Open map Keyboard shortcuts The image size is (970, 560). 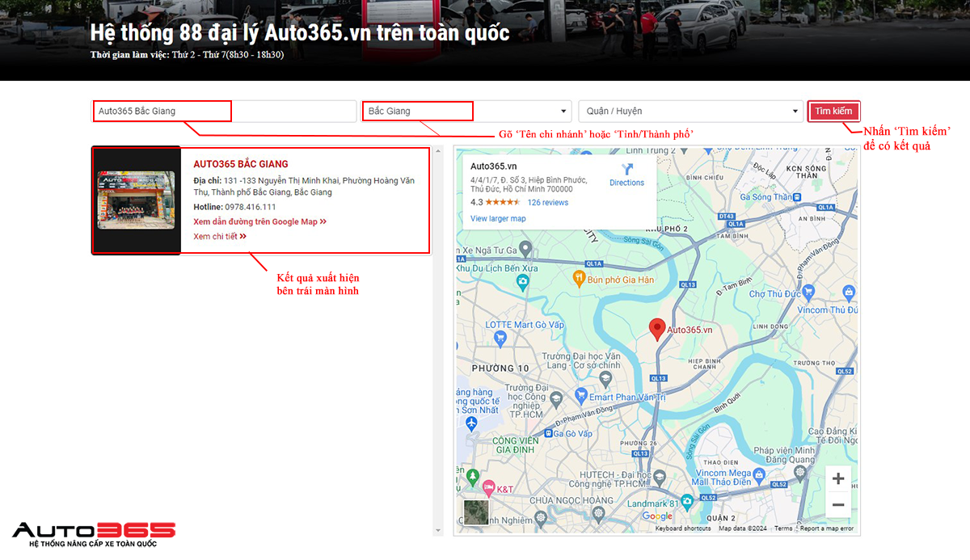[683, 528]
